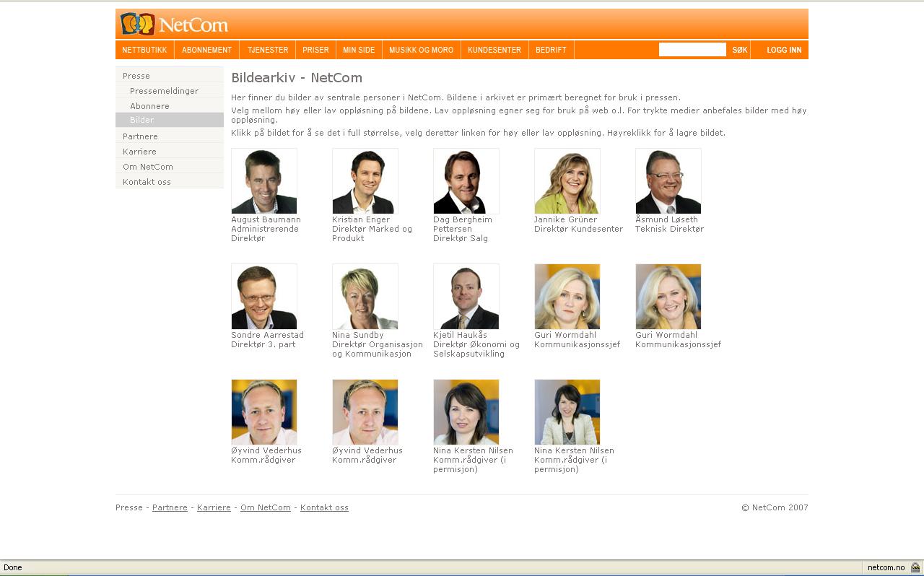The image size is (924, 576).
Task: Open Pressemeldinger in the sidebar
Action: (x=170, y=91)
